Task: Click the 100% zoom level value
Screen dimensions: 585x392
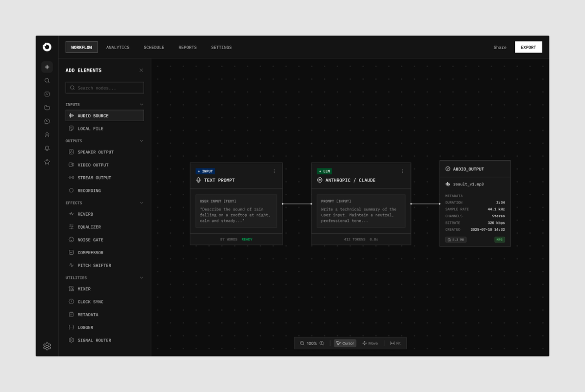Action: click(x=312, y=343)
